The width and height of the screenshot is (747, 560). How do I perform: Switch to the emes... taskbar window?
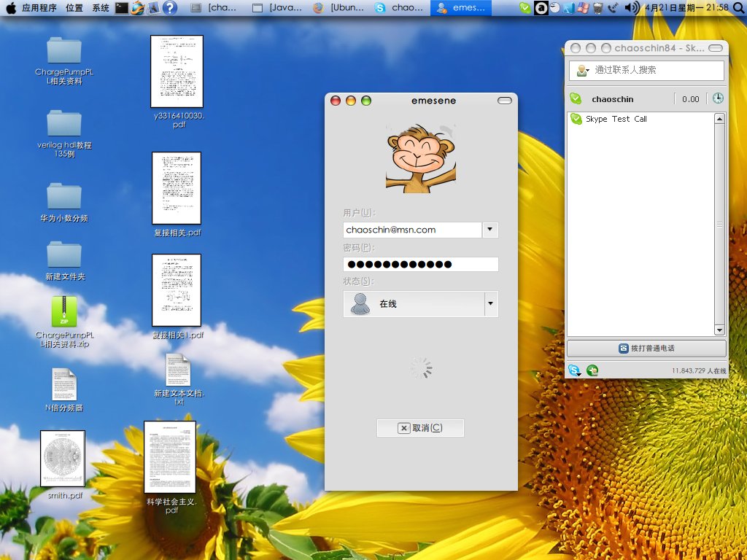[461, 7]
